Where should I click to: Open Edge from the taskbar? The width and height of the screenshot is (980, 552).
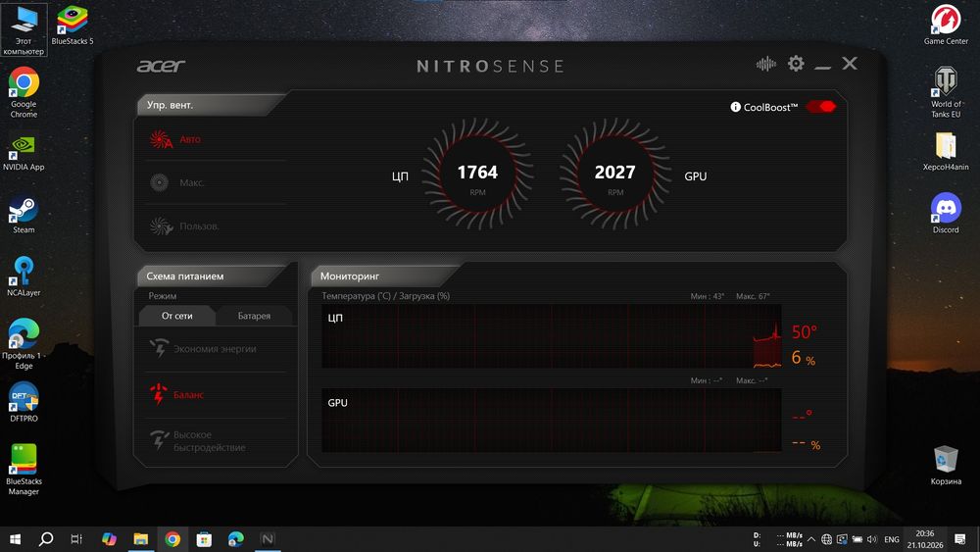click(235, 539)
